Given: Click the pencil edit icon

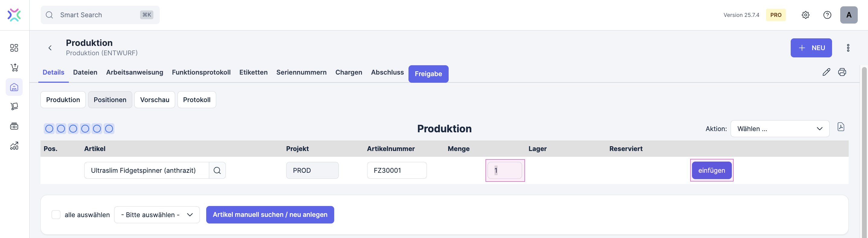Looking at the screenshot, I should pos(826,72).
